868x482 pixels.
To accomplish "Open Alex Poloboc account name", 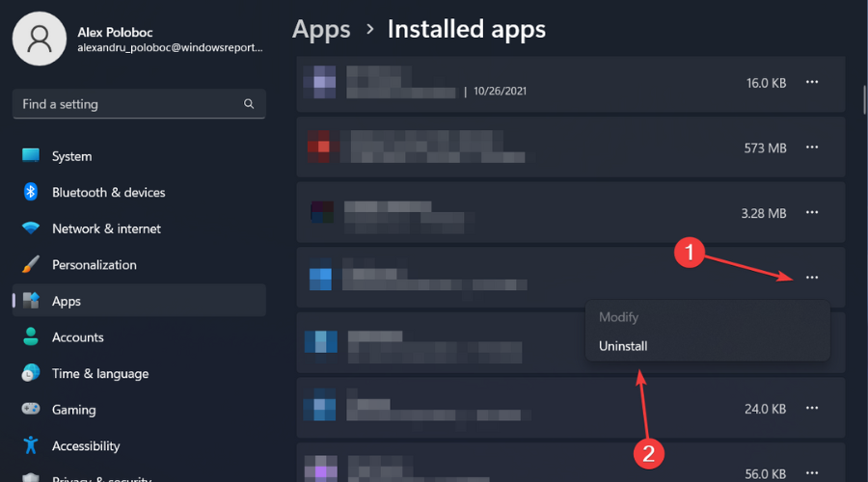I will coord(115,32).
